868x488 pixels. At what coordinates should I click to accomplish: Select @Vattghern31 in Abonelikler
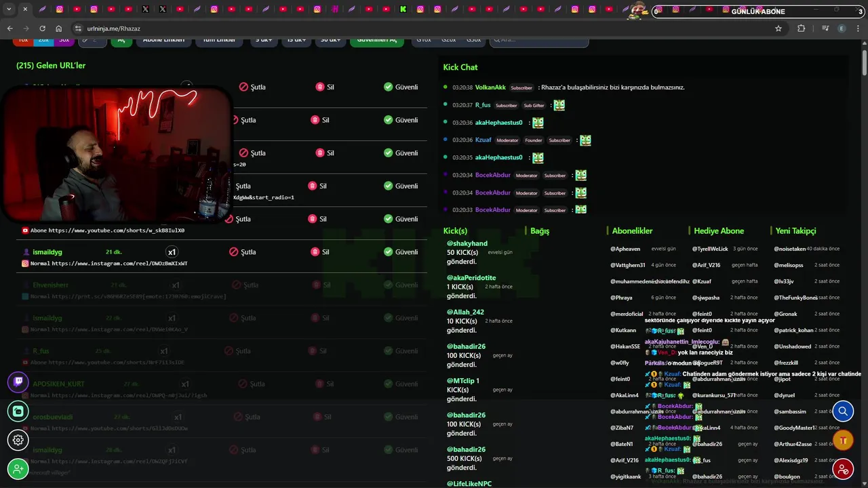628,265
